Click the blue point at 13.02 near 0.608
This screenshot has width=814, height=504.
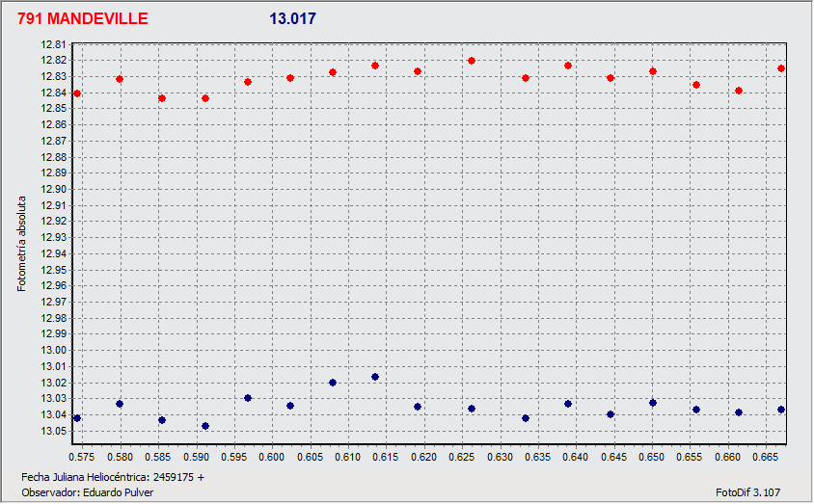tap(333, 383)
